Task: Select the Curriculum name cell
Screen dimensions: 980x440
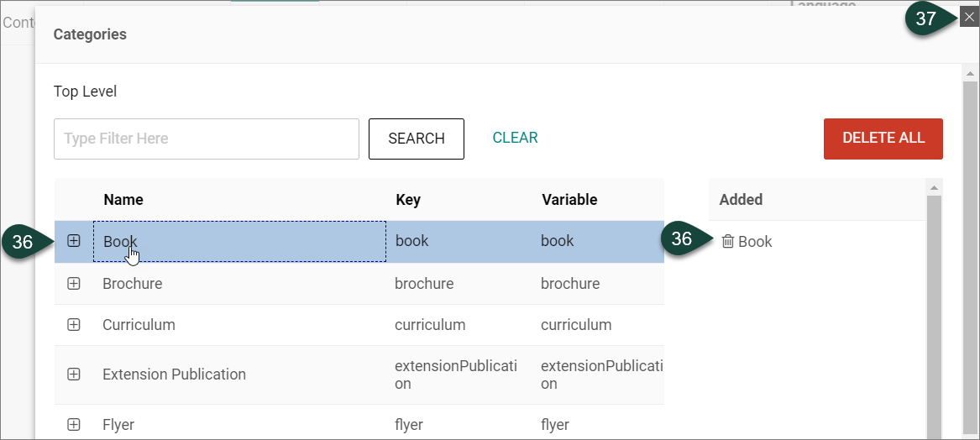Action: (139, 325)
